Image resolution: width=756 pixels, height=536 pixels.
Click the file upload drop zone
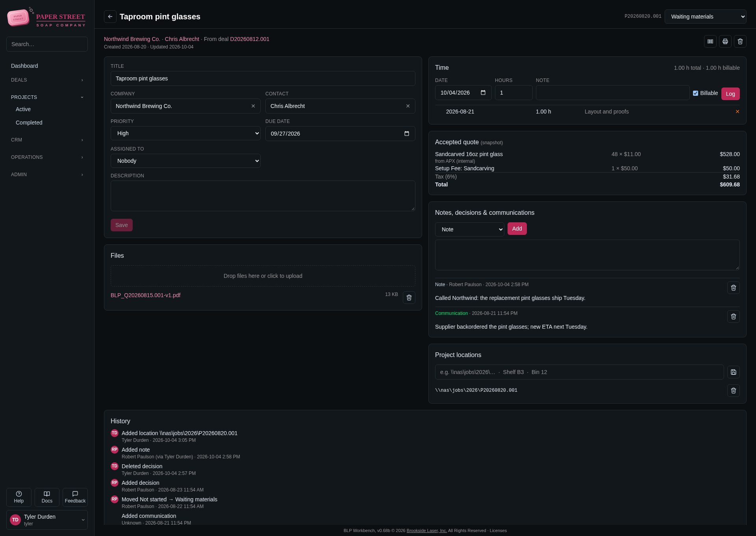(x=263, y=276)
